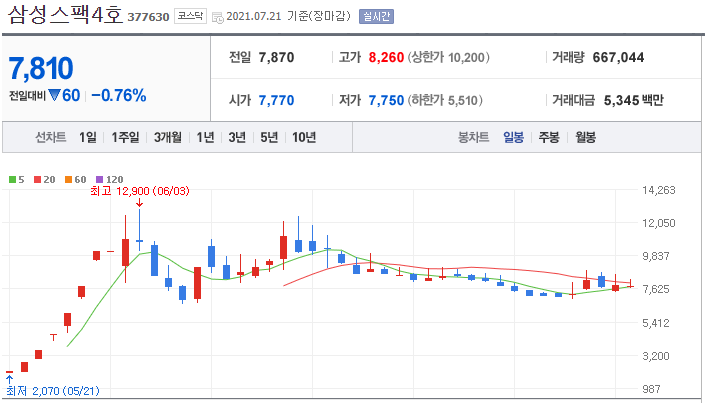Image resolution: width=705 pixels, height=403 pixels.
Task: Click the trading volume 667,044
Action: (x=618, y=58)
